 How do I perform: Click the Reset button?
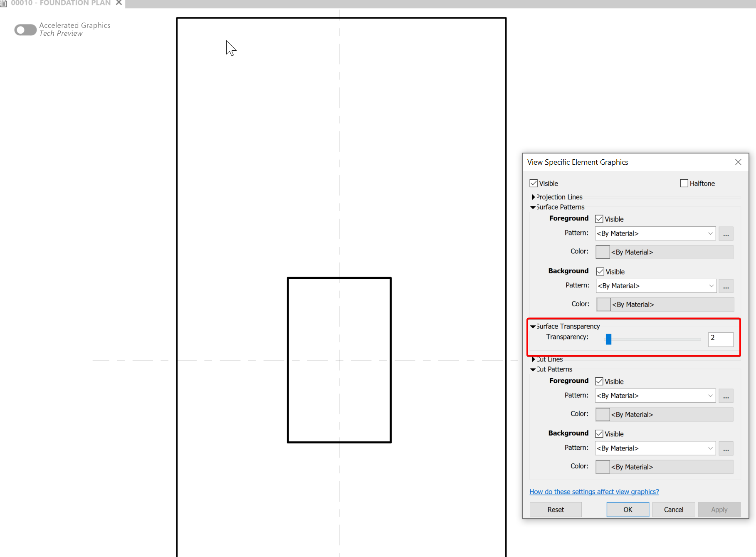coord(555,509)
